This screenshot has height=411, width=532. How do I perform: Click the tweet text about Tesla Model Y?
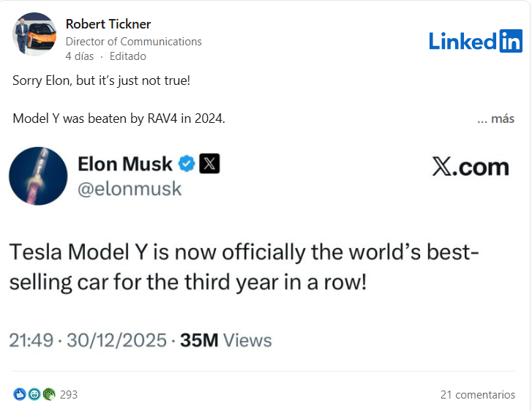[244, 267]
